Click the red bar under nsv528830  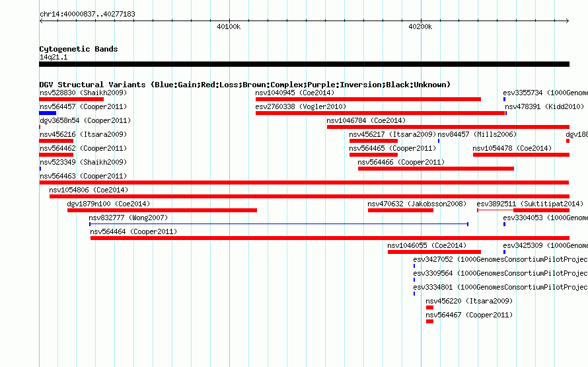[x=71, y=99]
